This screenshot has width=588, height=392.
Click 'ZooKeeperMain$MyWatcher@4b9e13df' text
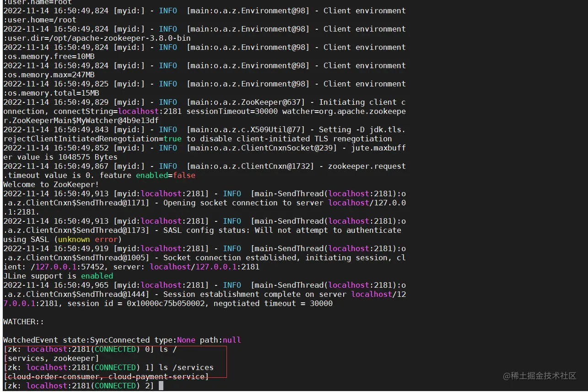click(x=86, y=120)
